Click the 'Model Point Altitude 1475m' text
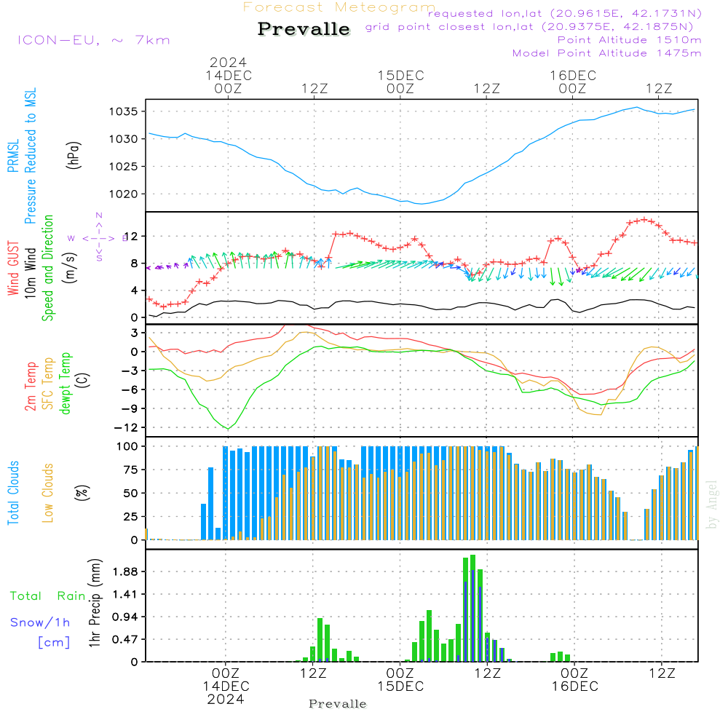 pyautogui.click(x=606, y=53)
